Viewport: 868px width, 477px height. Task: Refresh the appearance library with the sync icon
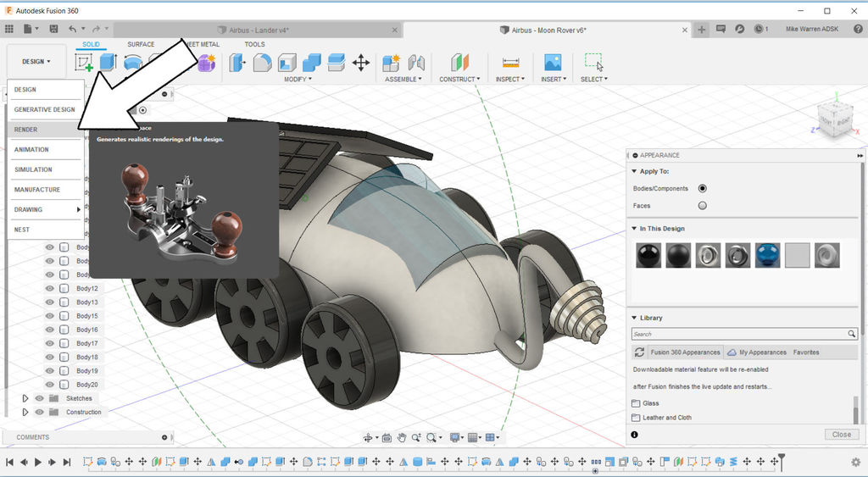[x=640, y=352]
